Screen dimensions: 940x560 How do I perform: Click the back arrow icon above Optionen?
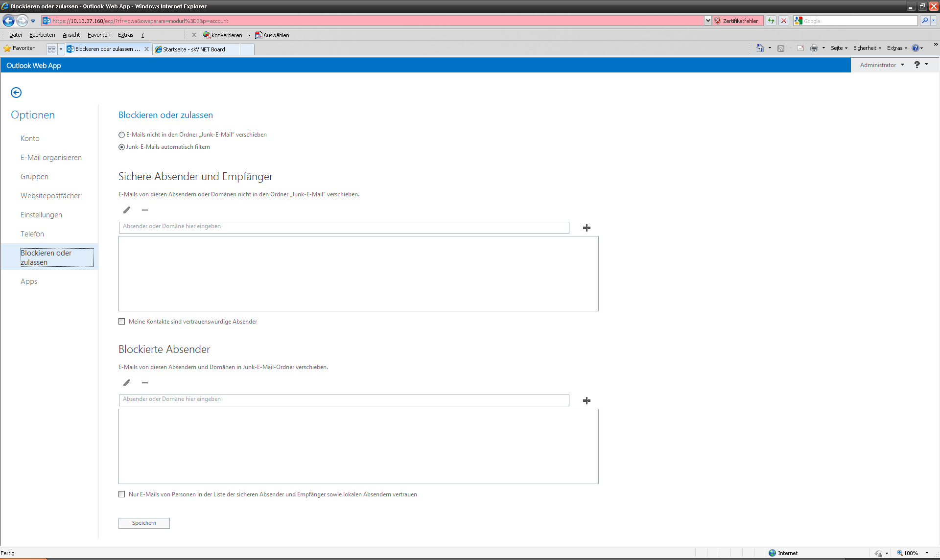tap(16, 93)
